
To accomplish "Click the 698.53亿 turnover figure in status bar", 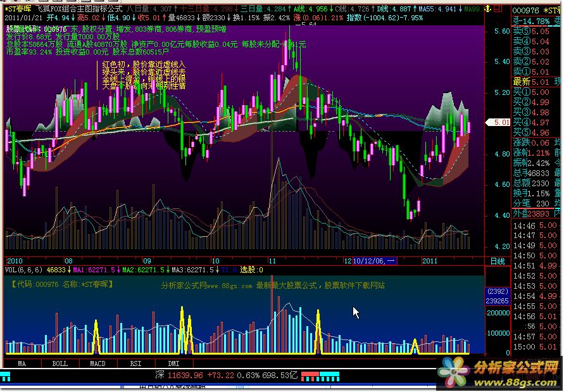I will (280, 376).
